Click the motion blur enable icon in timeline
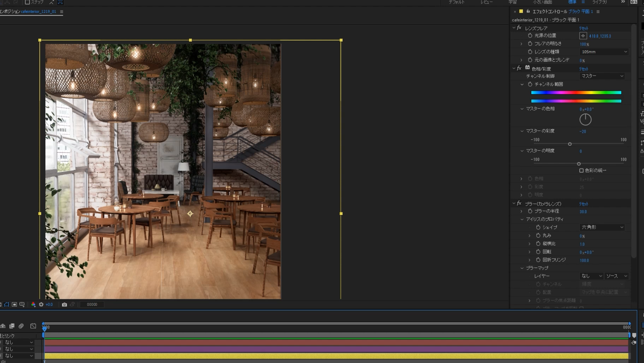The image size is (644, 363). (21, 326)
